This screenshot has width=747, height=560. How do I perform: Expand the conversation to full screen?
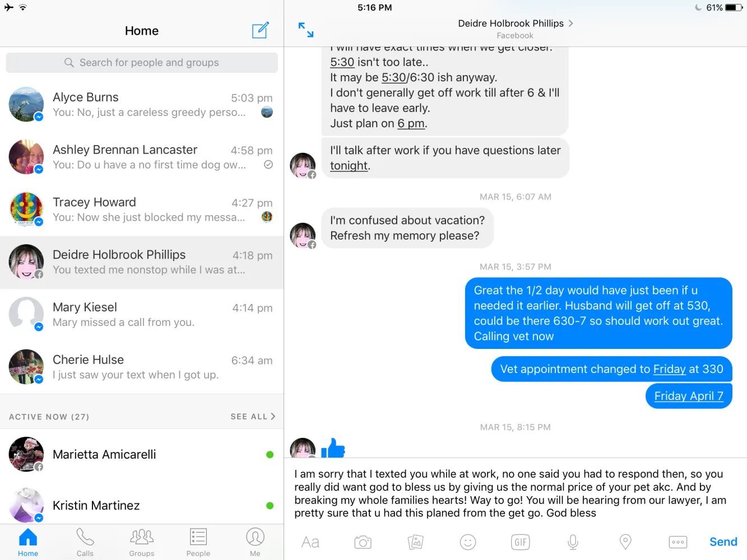tap(306, 30)
